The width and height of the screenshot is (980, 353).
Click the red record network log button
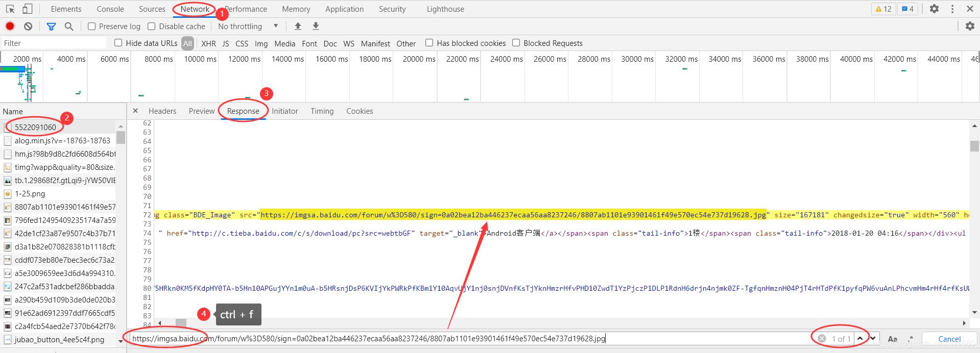tap(10, 26)
